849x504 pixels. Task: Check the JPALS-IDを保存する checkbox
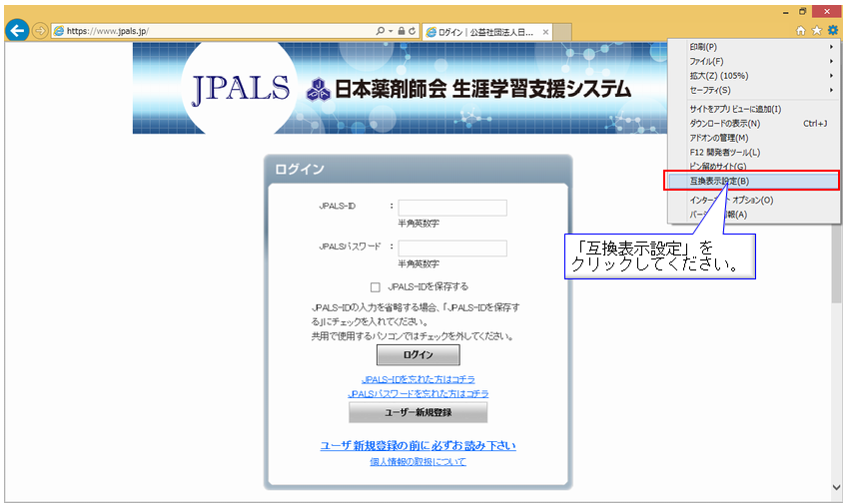point(376,287)
